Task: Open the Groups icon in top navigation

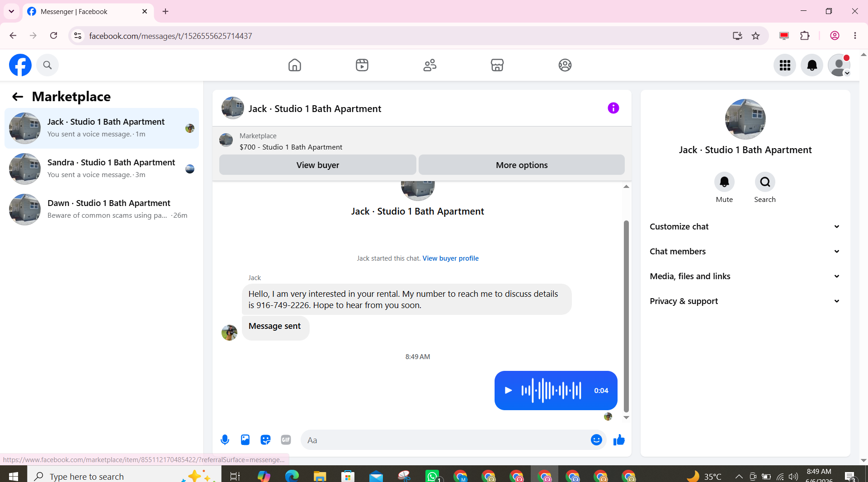Action: [565, 65]
